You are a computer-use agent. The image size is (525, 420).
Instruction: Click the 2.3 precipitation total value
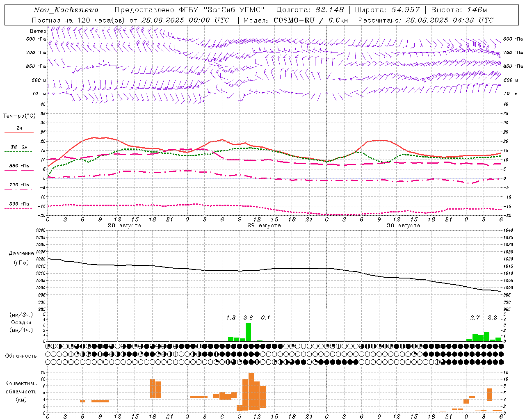492,317
